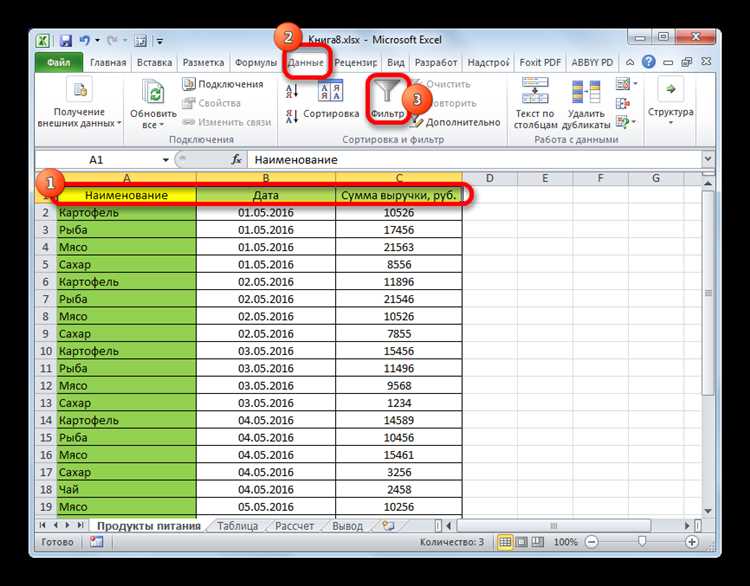Open the Данные ribbon tab
The height and width of the screenshot is (586, 750).
click(306, 63)
